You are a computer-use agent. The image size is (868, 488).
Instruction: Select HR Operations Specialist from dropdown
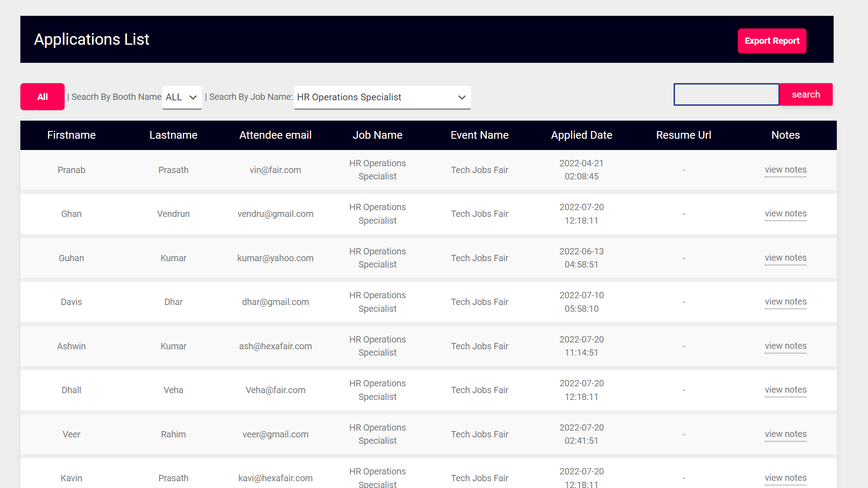coord(382,97)
